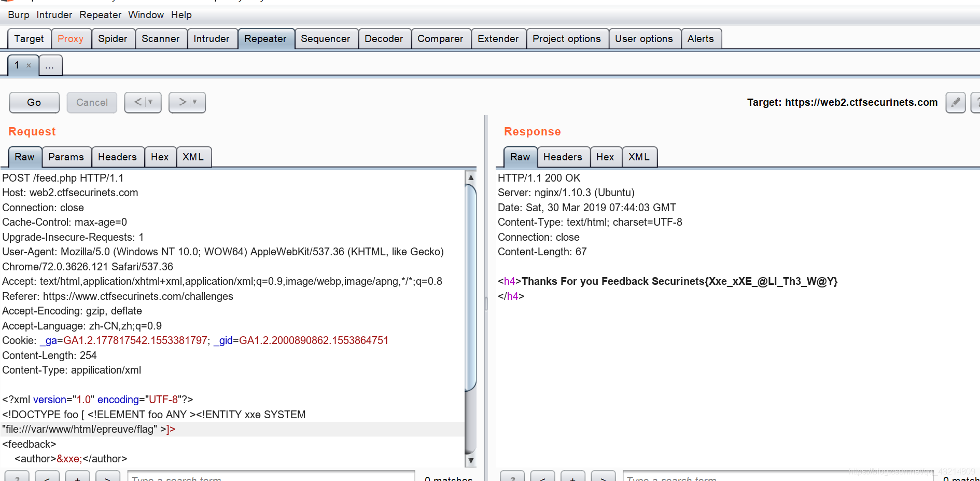Click the <author>&xxe;</author> line
The height and width of the screenshot is (481, 980).
[x=71, y=459]
